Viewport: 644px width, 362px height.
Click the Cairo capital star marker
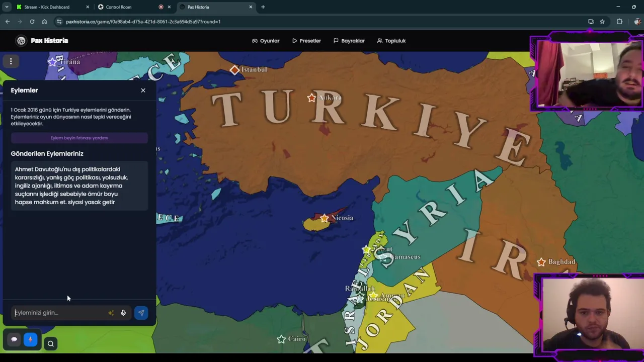pos(281,339)
